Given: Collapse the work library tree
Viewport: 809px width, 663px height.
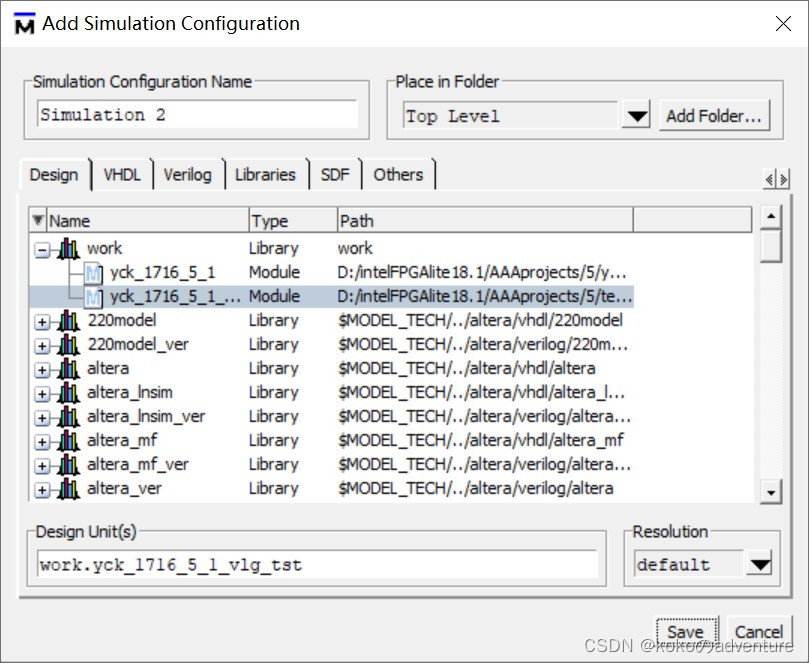Looking at the screenshot, I should point(42,251).
